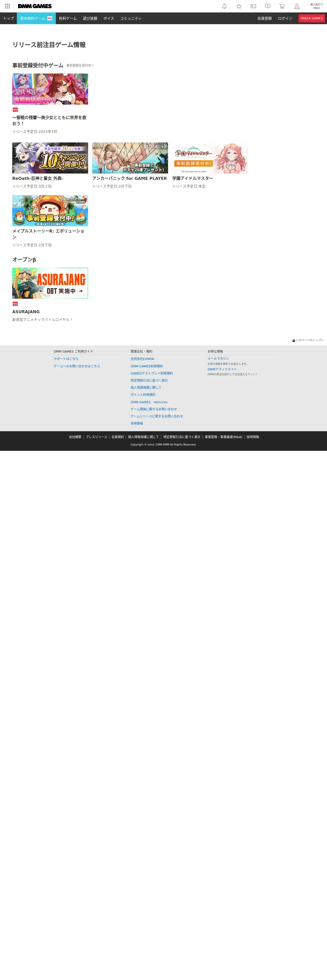Open the 有料ゲーム tab
Screen dimensions: 327x980
[x=68, y=18]
